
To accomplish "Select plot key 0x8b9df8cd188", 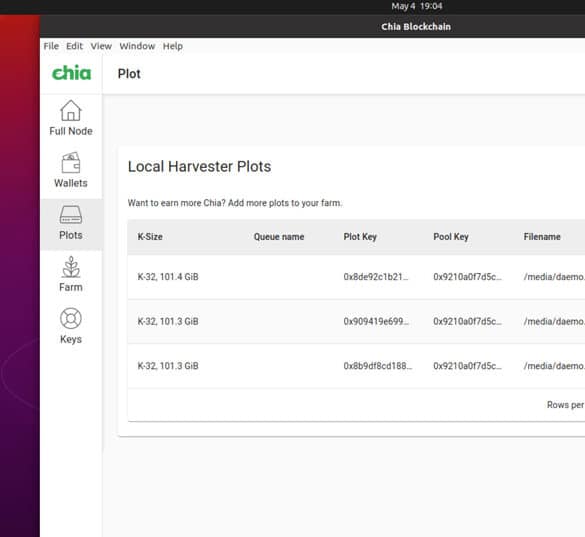I will [x=378, y=366].
